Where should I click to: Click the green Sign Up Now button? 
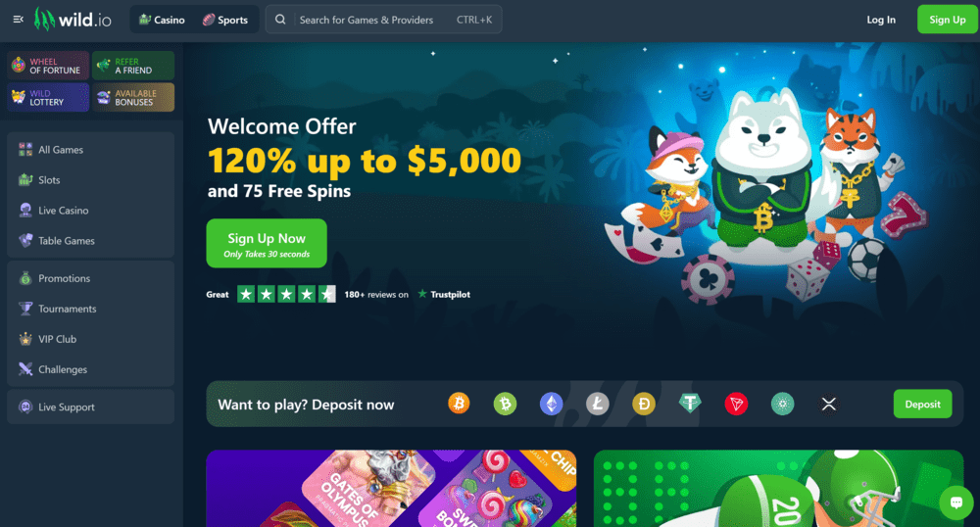pyautogui.click(x=267, y=243)
